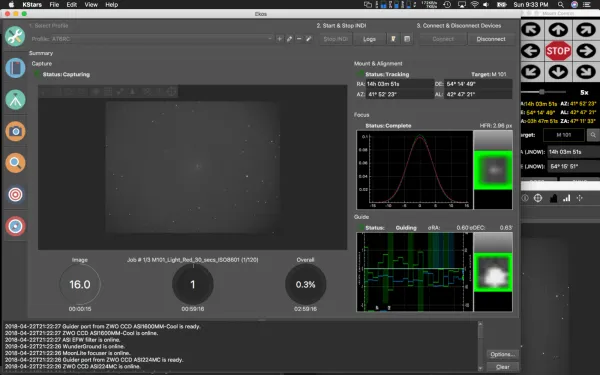
Task: Open the Focus magnifier module icon
Action: pos(15,163)
